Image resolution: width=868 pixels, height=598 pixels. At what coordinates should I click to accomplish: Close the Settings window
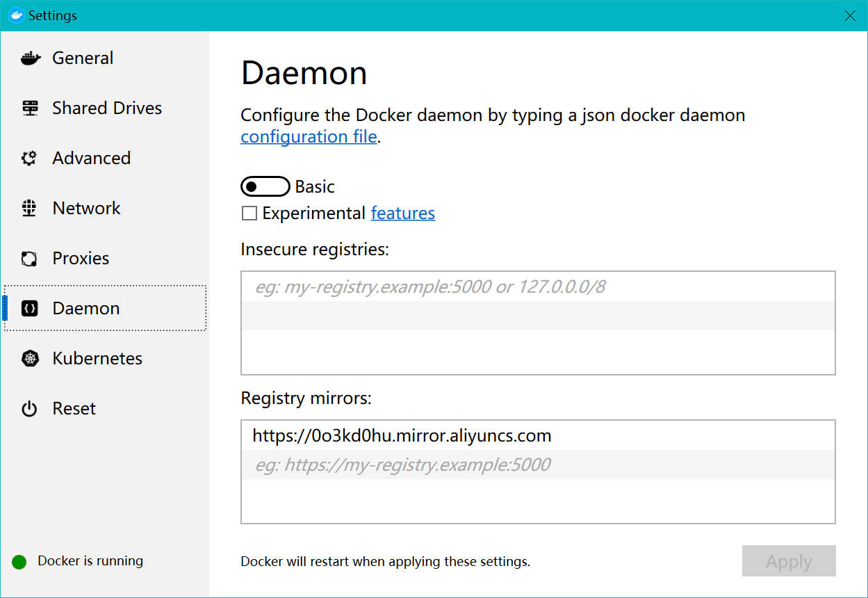(x=850, y=15)
